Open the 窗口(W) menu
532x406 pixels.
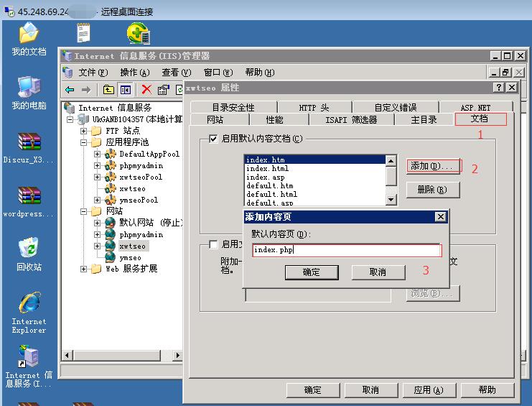[x=218, y=73]
